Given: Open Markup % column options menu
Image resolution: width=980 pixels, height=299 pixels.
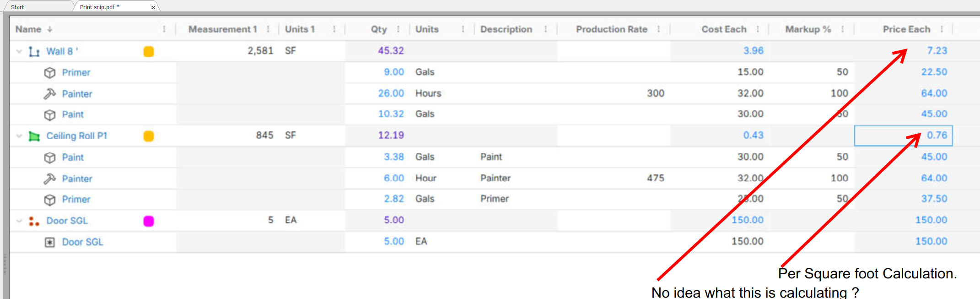Looking at the screenshot, I should point(842,29).
